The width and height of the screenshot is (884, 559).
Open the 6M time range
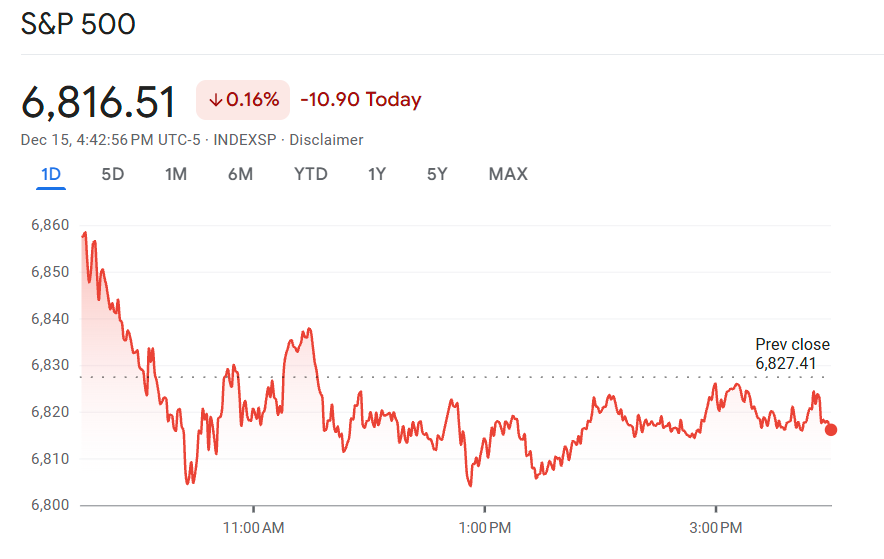(240, 175)
